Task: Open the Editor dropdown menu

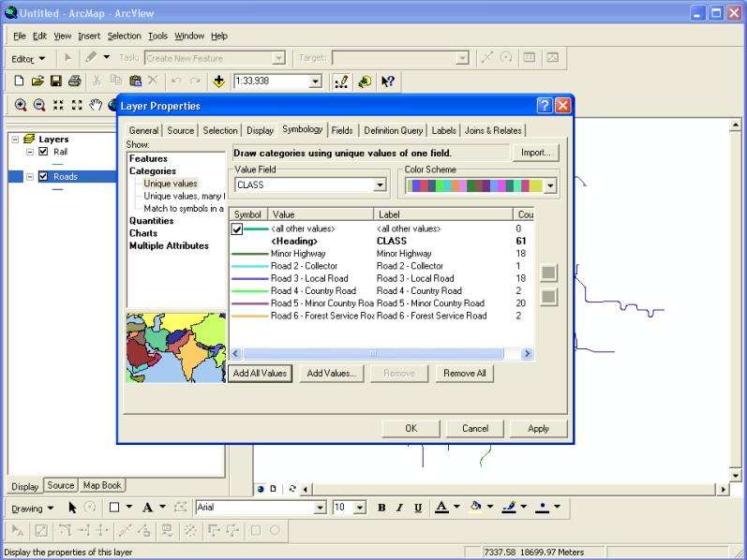Action: tap(28, 59)
